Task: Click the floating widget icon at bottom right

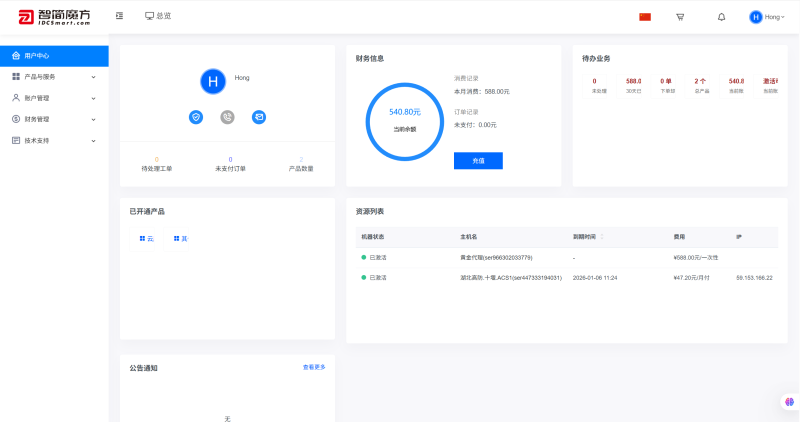Action: [x=789, y=401]
